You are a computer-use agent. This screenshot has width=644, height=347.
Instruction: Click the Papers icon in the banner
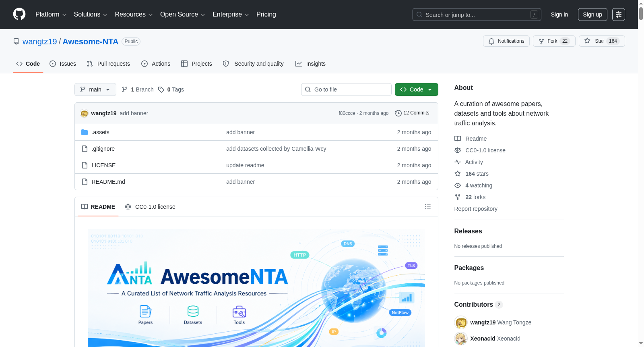145,312
